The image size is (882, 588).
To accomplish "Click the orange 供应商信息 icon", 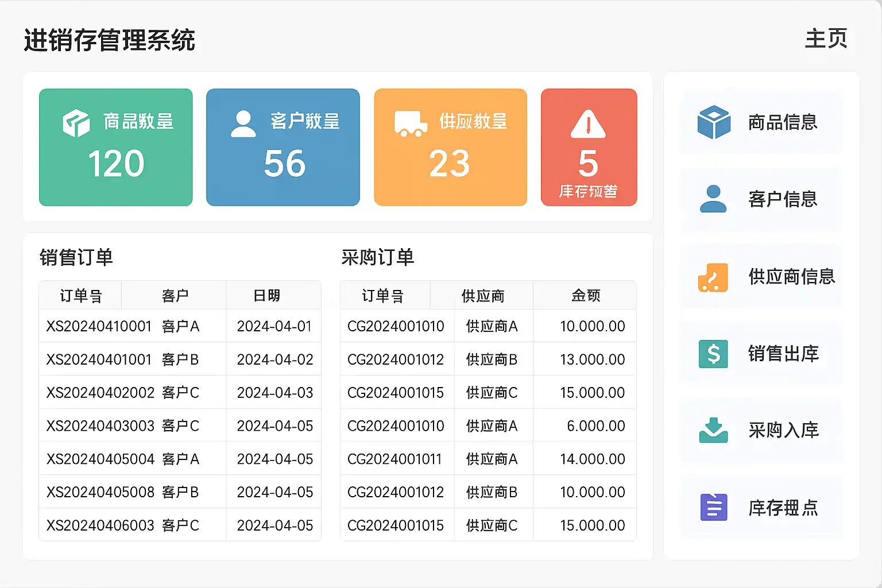I will (x=713, y=277).
